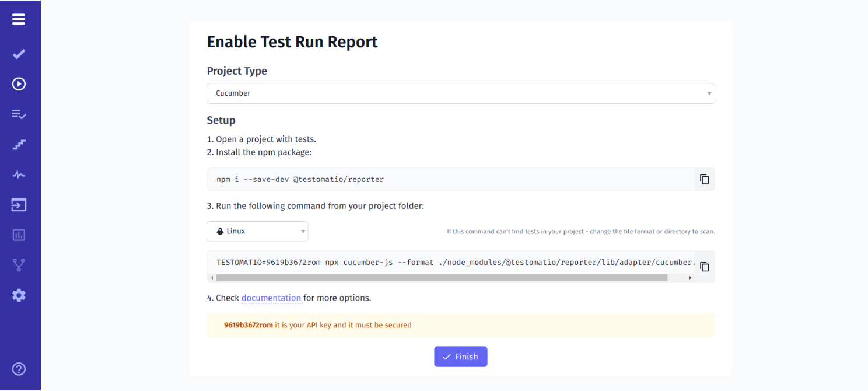Click the right scrollbar arrow under the command
This screenshot has height=391, width=868.
pos(689,278)
